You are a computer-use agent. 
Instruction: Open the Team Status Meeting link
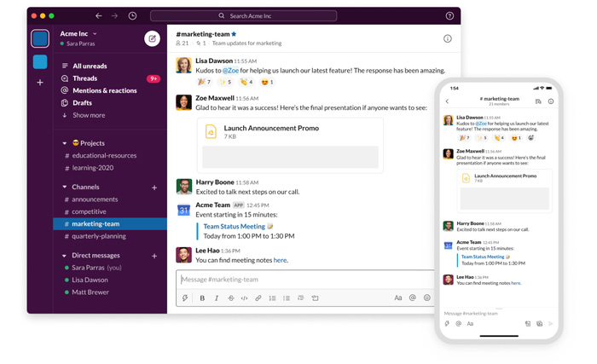pyautogui.click(x=235, y=227)
